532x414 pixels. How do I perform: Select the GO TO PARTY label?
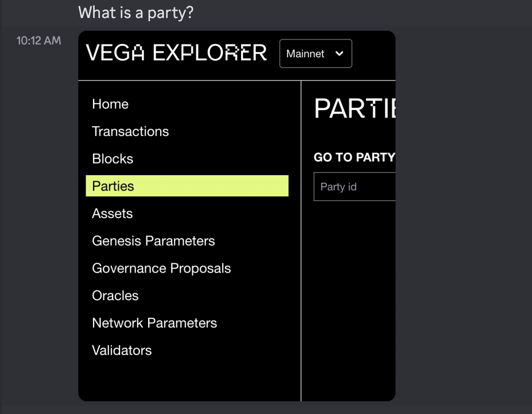[x=353, y=157]
